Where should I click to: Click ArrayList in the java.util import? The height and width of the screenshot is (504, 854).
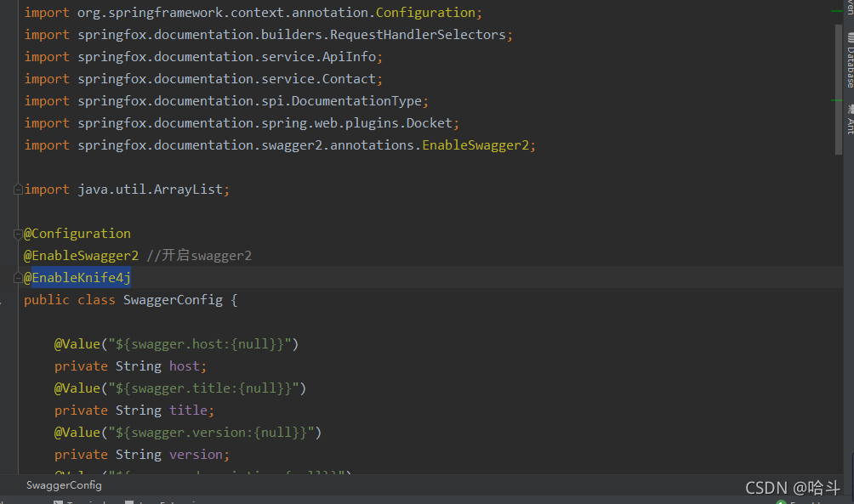coord(188,190)
